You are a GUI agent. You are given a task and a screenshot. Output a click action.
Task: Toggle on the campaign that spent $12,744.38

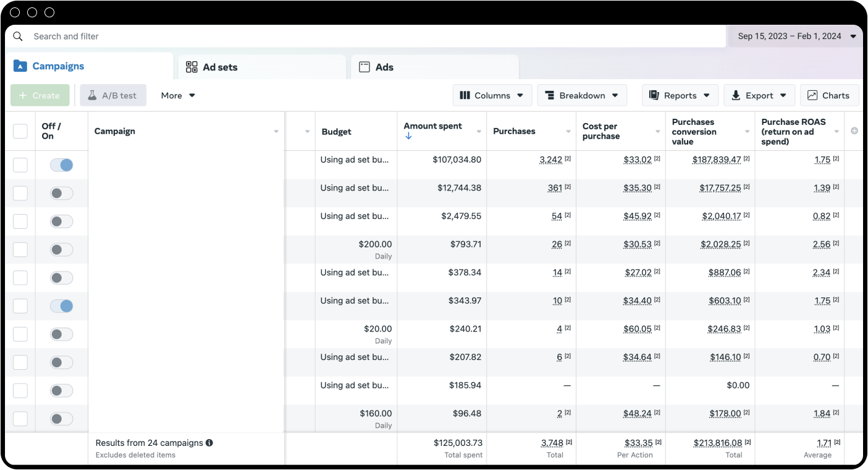point(62,193)
